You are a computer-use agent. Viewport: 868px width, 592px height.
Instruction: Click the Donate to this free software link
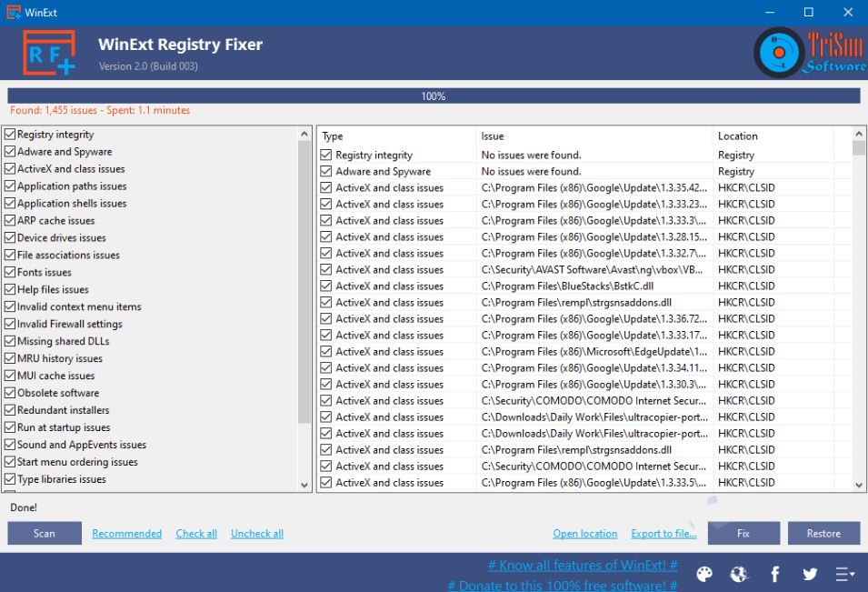pyautogui.click(x=563, y=586)
